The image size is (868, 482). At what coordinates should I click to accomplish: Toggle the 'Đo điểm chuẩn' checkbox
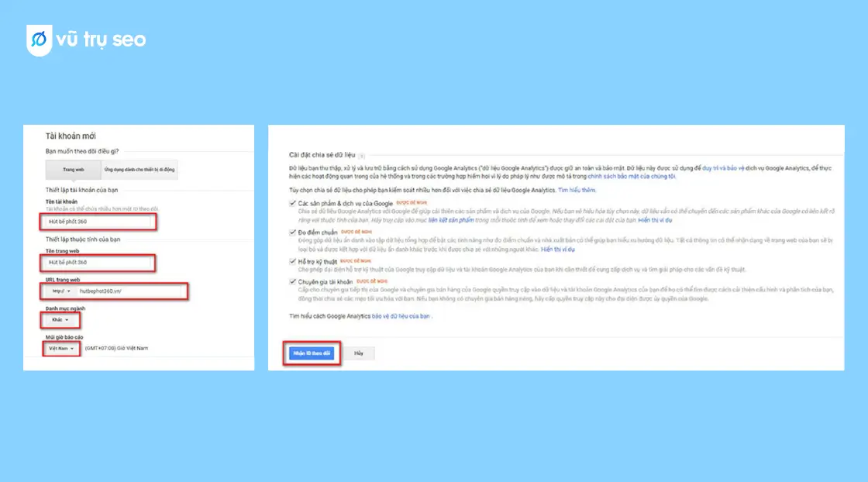pyautogui.click(x=292, y=232)
